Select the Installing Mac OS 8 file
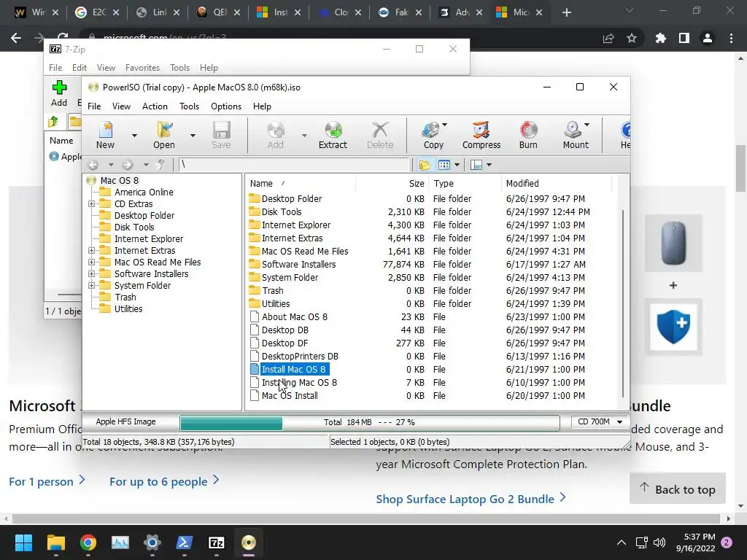The width and height of the screenshot is (747, 560). click(x=298, y=382)
